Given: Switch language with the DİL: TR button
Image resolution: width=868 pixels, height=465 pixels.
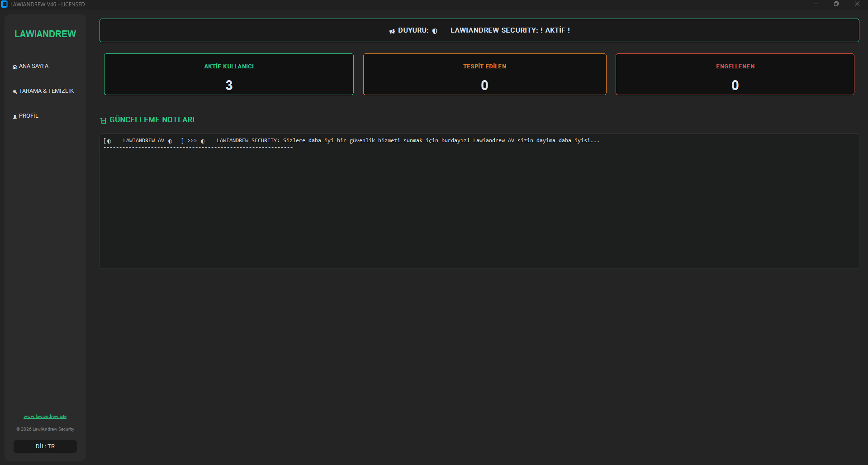Looking at the screenshot, I should [45, 446].
